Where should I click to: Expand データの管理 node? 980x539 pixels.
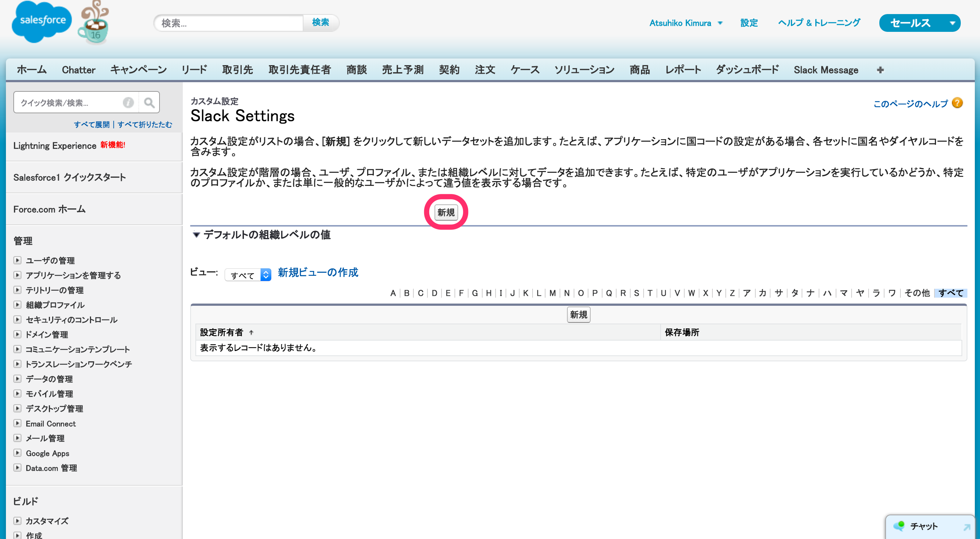pyautogui.click(x=17, y=379)
